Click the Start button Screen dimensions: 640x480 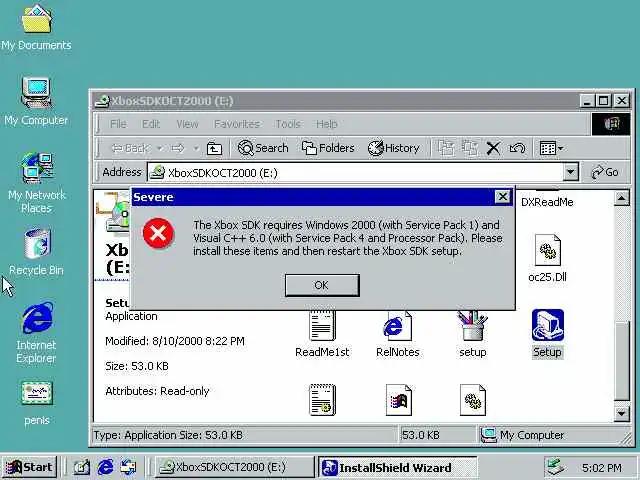29,467
